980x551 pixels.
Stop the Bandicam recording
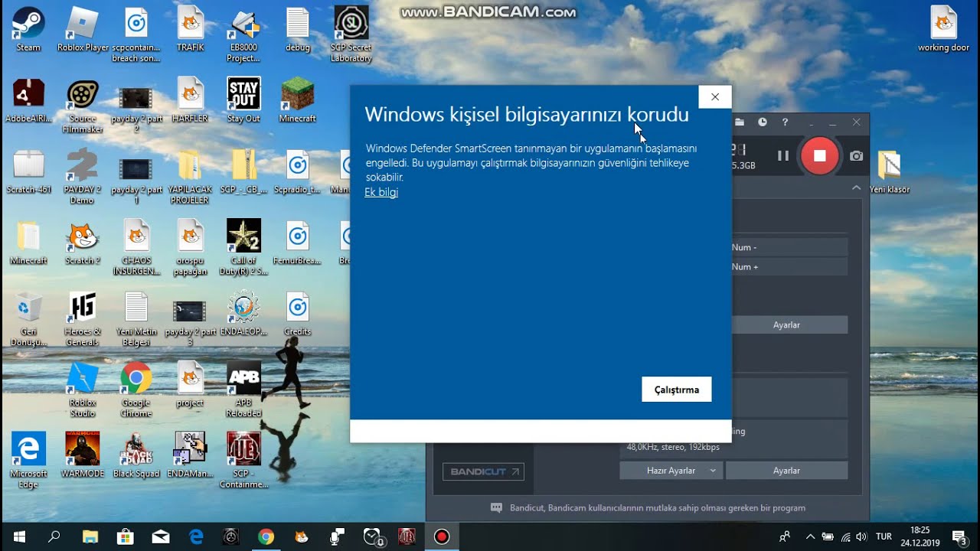[819, 155]
